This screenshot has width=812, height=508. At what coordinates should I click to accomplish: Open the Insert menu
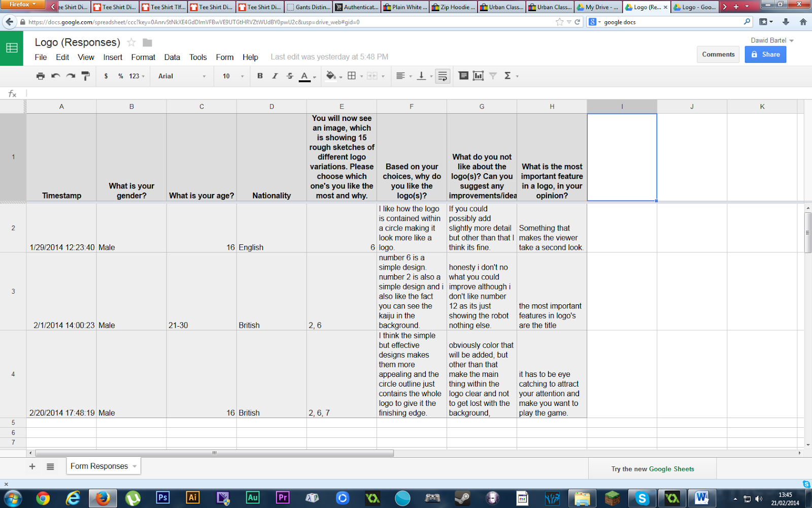(113, 57)
